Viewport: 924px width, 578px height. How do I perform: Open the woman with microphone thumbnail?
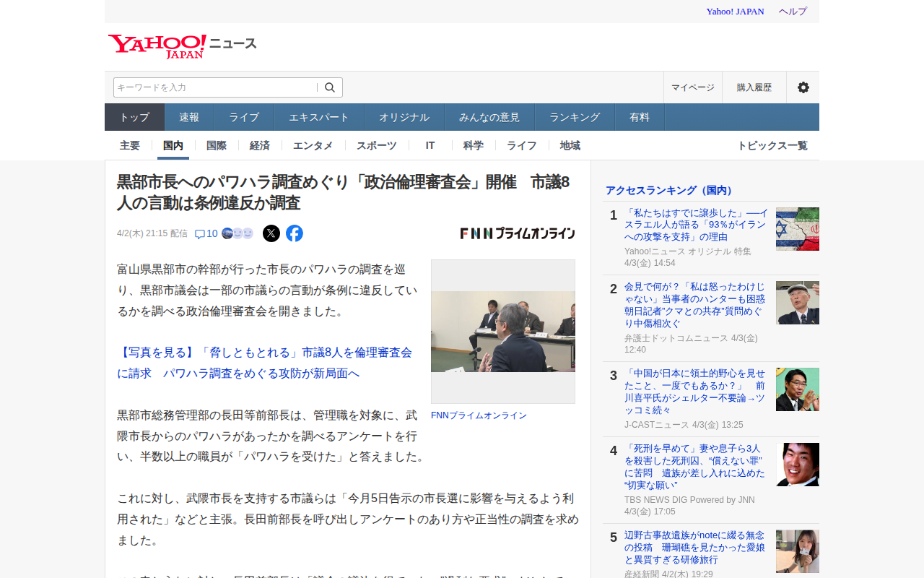click(x=798, y=551)
